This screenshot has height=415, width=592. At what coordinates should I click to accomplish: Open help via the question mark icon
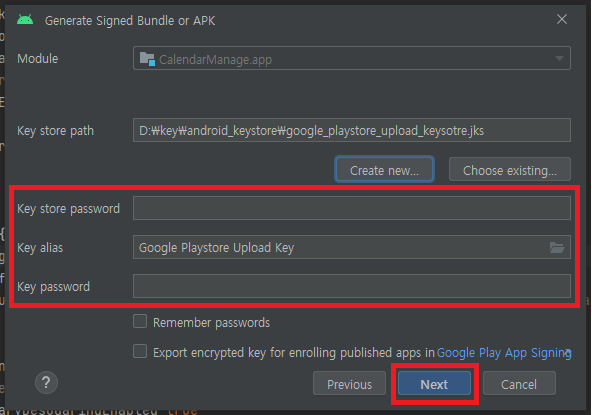click(46, 383)
